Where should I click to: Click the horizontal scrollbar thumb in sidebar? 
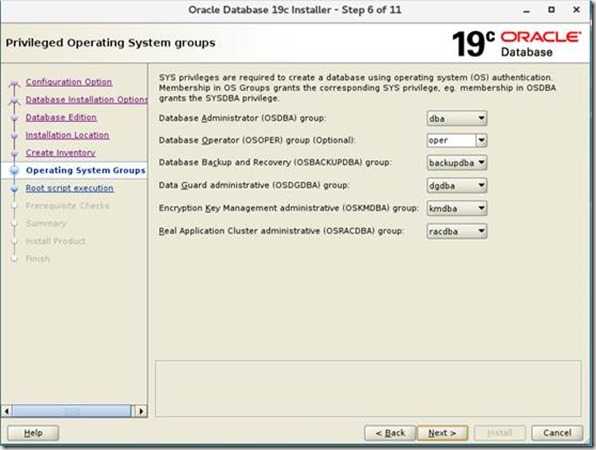tap(72, 411)
